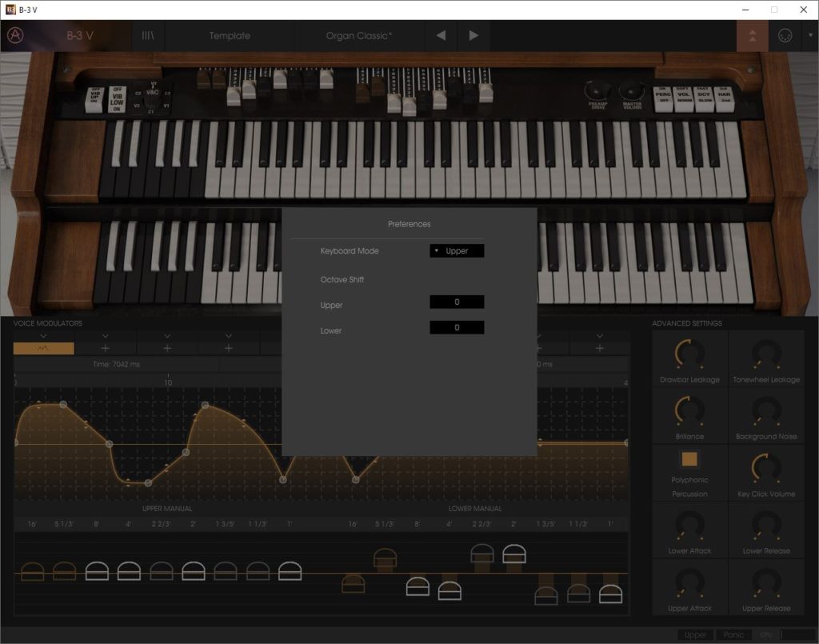The width and height of the screenshot is (819, 644).
Task: Click the Brilliance knob
Action: (x=689, y=410)
